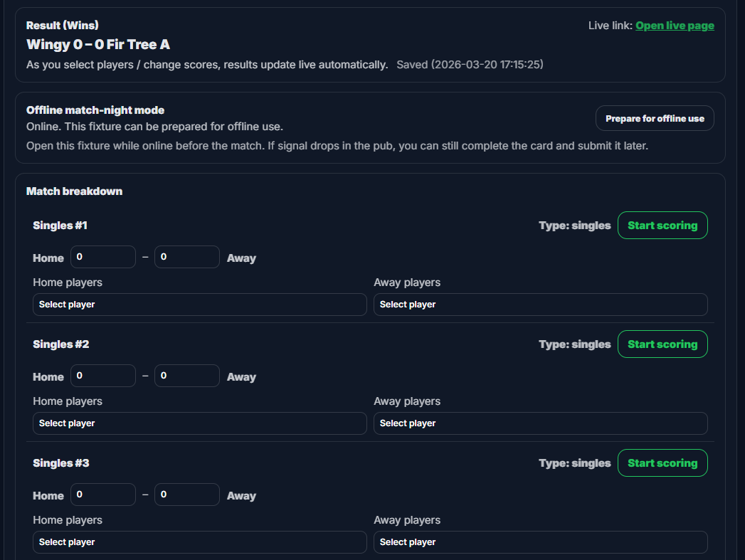Image resolution: width=745 pixels, height=560 pixels.
Task: Expand Singles #2 away players selector
Action: click(540, 423)
